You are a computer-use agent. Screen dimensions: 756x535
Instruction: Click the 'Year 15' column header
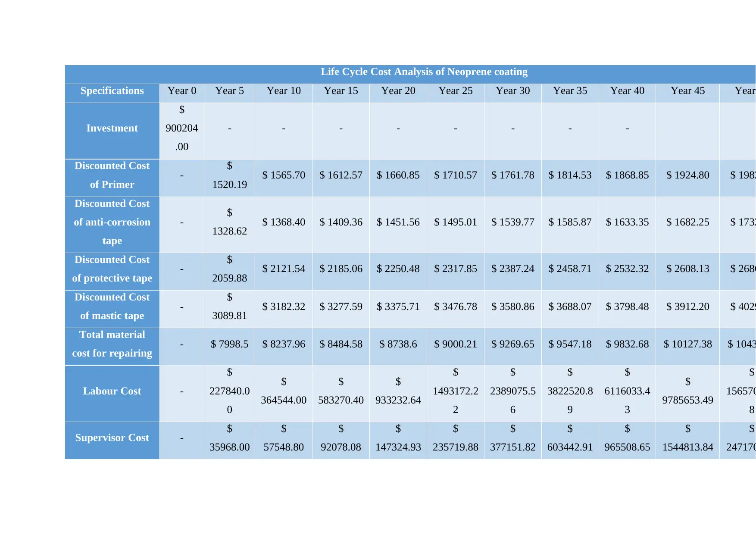341,91
